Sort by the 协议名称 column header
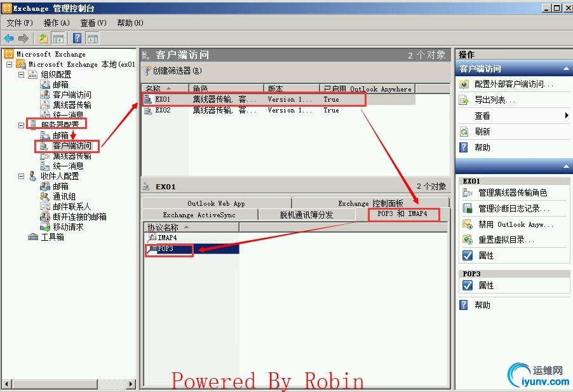 click(191, 227)
